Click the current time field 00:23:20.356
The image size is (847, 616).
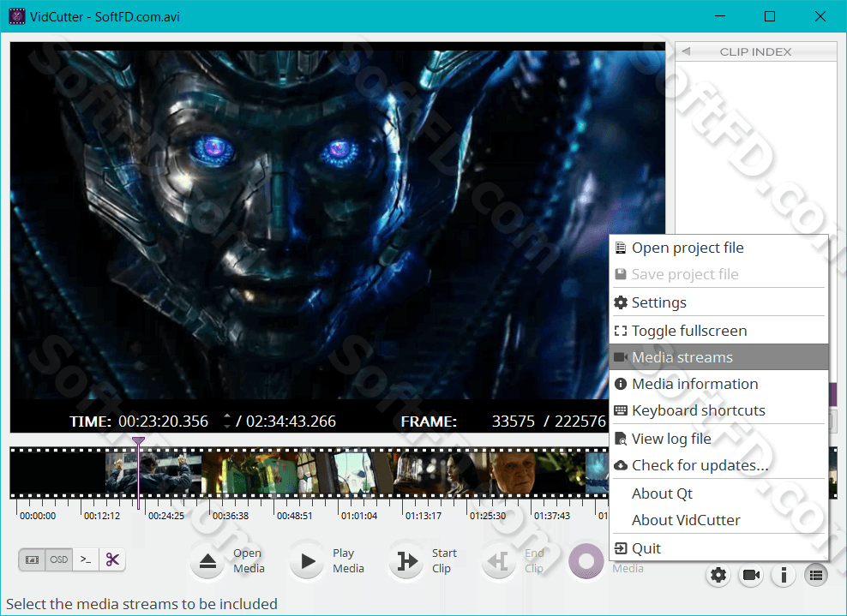[163, 422]
